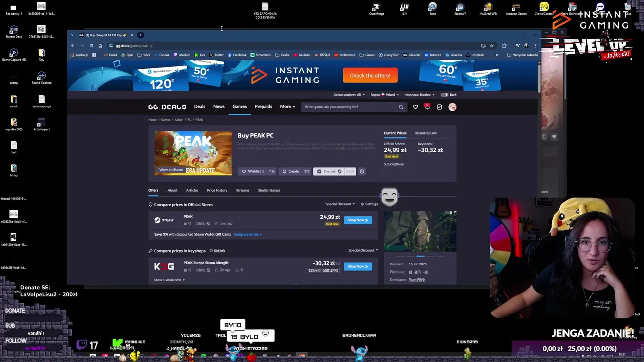Open Settings next to Special Discount
This screenshot has width=644, height=362.
click(369, 204)
